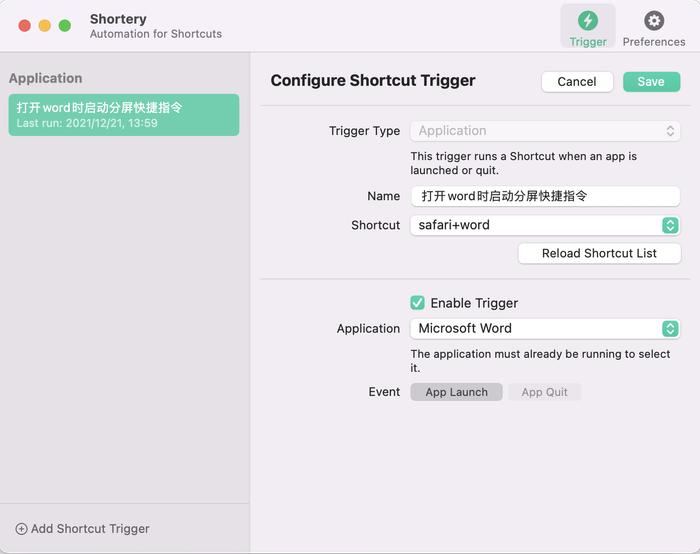Save the shortcut trigger
Screen dimensions: 700x554
[x=651, y=82]
